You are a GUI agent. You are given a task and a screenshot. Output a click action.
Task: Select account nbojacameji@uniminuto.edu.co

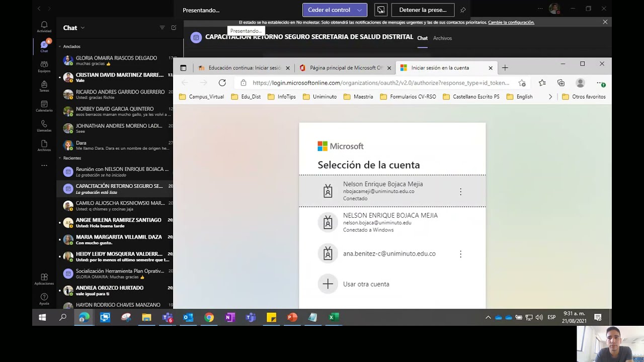click(392, 191)
